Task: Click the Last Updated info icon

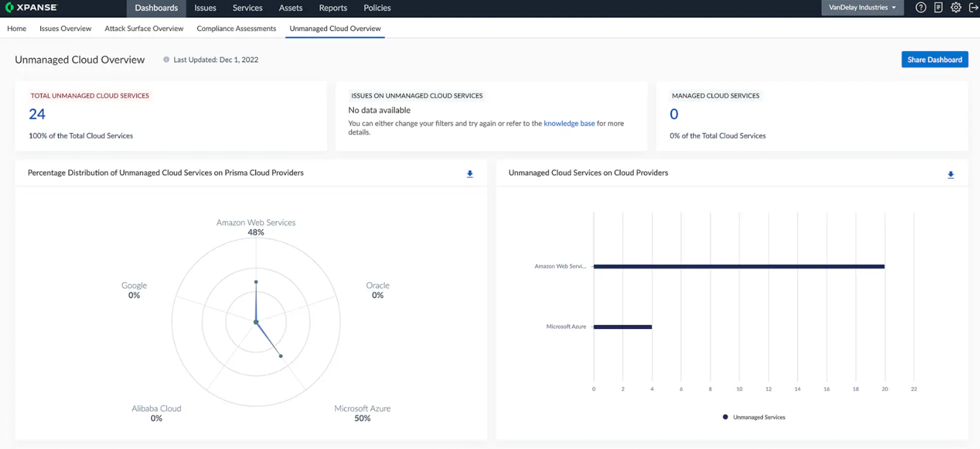Action: [x=167, y=60]
